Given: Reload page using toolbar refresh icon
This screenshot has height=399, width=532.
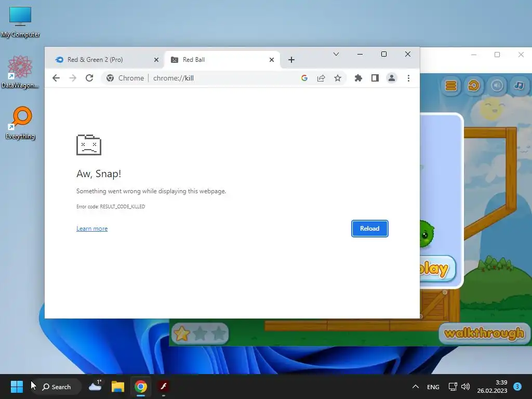Looking at the screenshot, I should pos(89,78).
